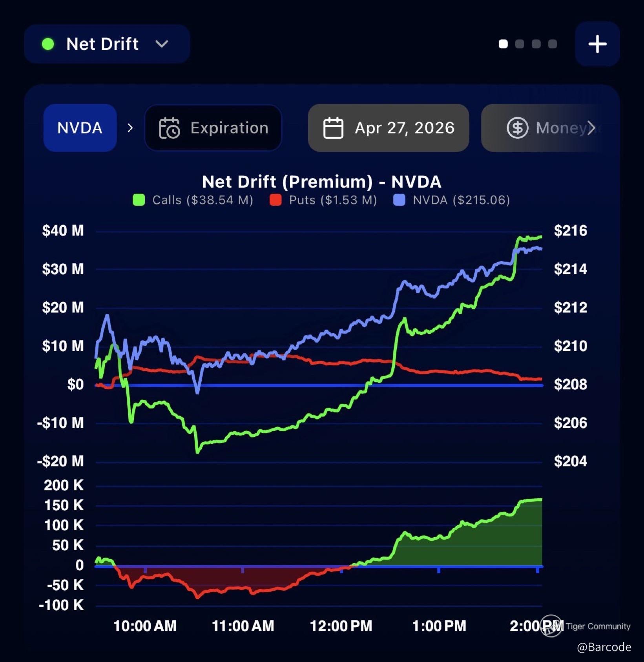Screen dimensions: 644x662
Task: Click the chart title Net Drift (Premium) - NVDA
Action: 322,182
